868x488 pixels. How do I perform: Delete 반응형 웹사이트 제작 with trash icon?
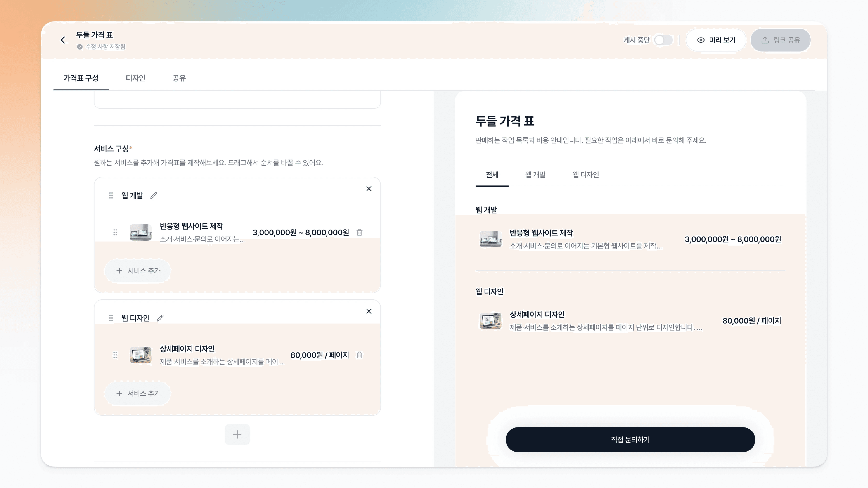pos(360,232)
